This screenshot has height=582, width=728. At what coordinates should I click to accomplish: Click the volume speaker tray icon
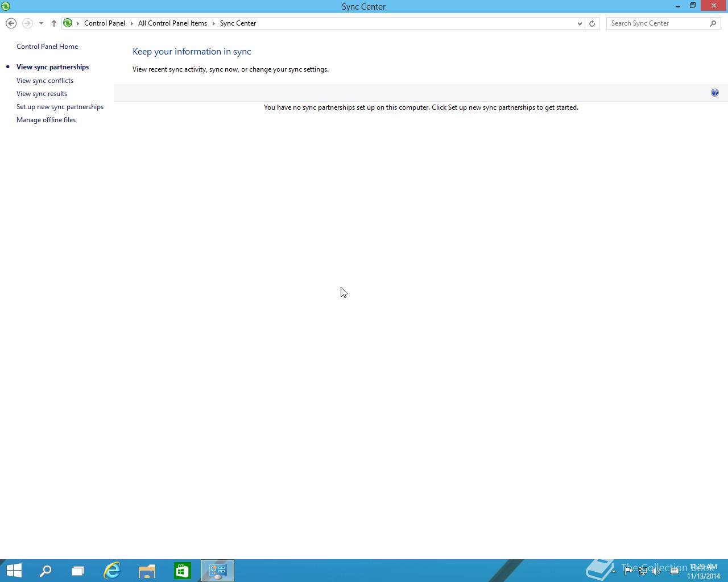click(656, 571)
